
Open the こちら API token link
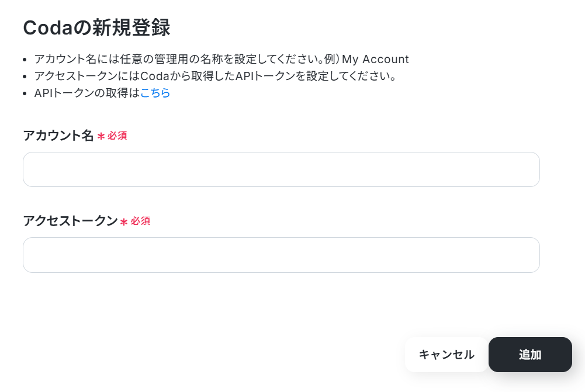point(155,92)
